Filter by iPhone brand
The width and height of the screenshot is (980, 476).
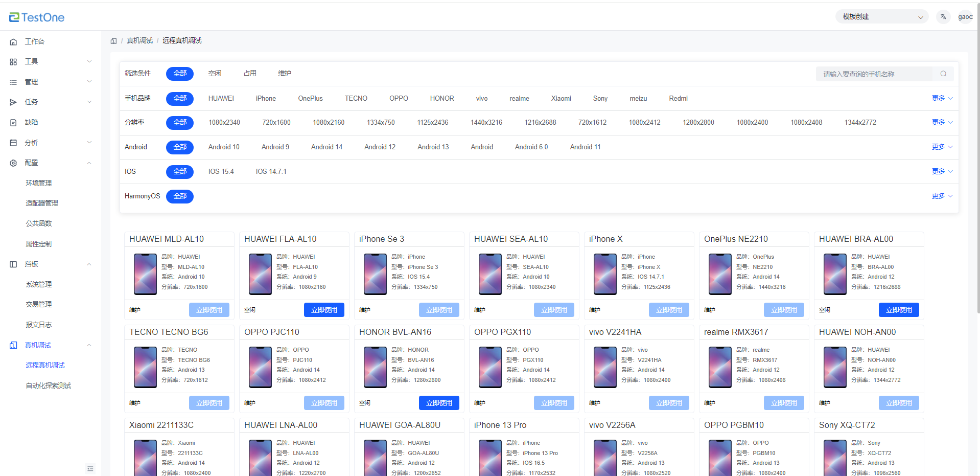[266, 99]
